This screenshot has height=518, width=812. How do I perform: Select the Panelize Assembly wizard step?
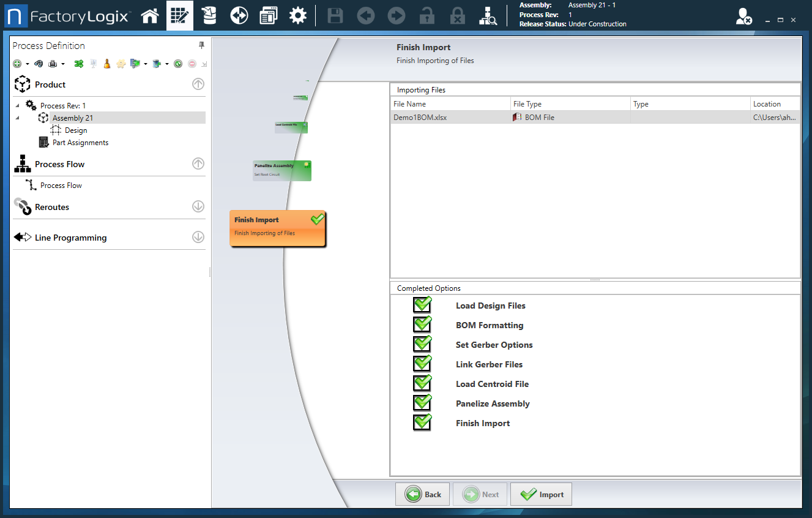(x=282, y=170)
